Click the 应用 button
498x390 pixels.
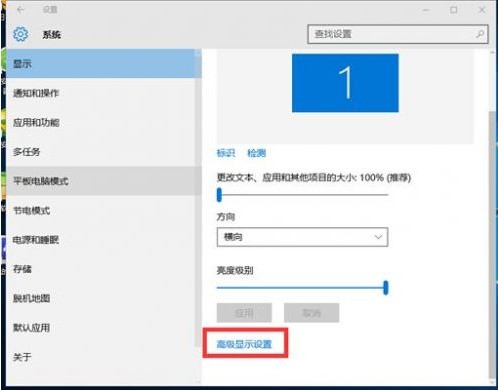244,313
